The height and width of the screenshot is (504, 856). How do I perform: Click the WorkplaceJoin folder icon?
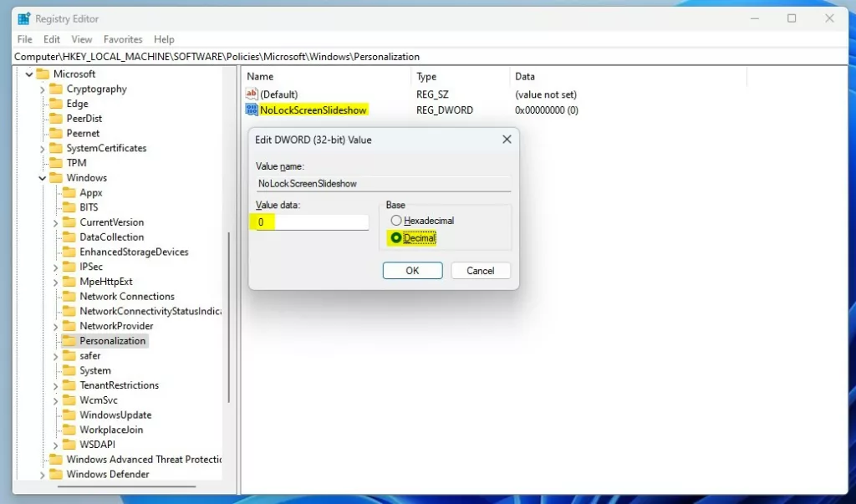69,429
